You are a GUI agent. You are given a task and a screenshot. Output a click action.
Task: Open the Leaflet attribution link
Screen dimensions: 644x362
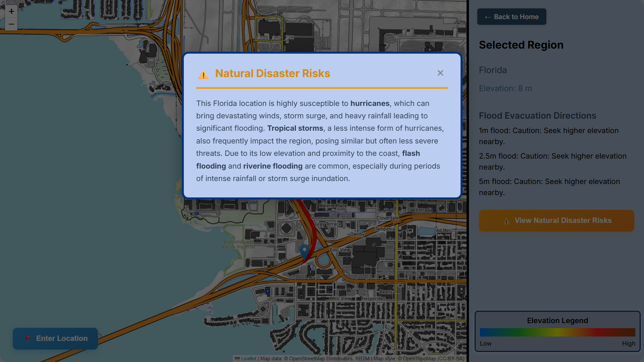click(249, 359)
